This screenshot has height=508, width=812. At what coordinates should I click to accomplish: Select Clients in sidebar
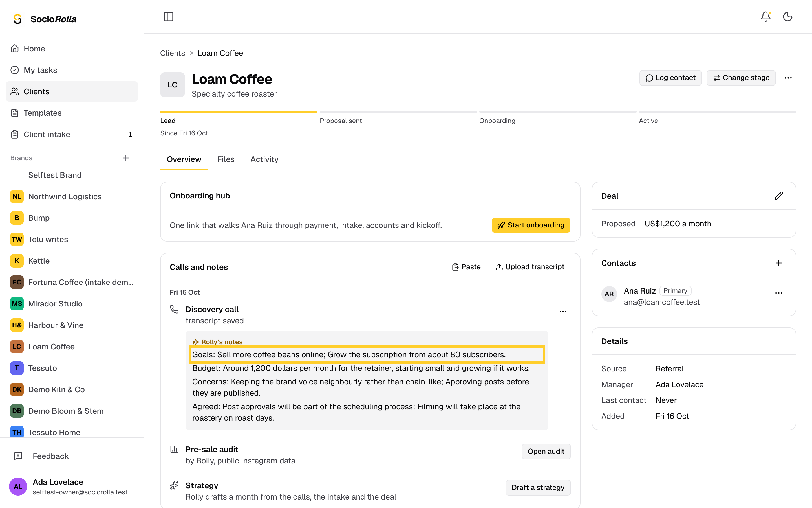[x=72, y=91]
